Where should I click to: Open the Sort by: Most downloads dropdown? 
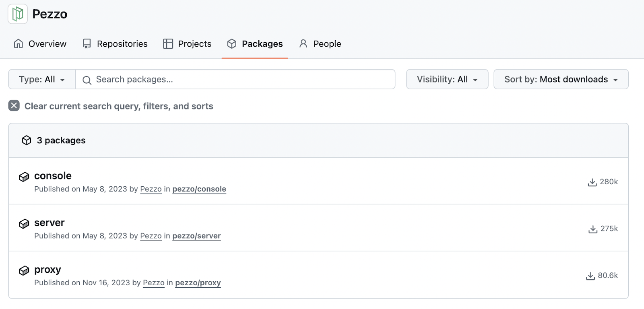point(561,79)
